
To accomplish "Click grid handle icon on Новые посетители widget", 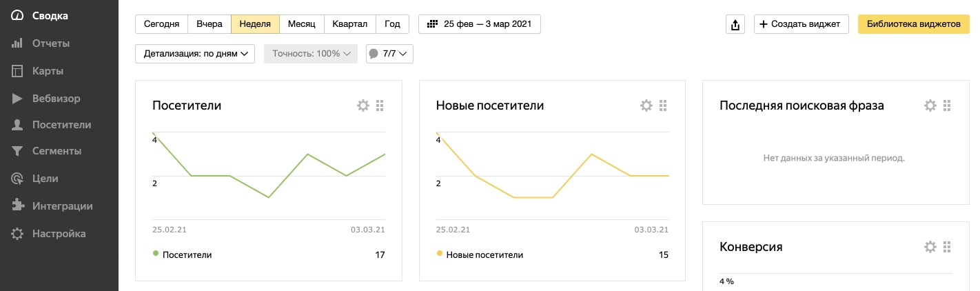I will (664, 106).
